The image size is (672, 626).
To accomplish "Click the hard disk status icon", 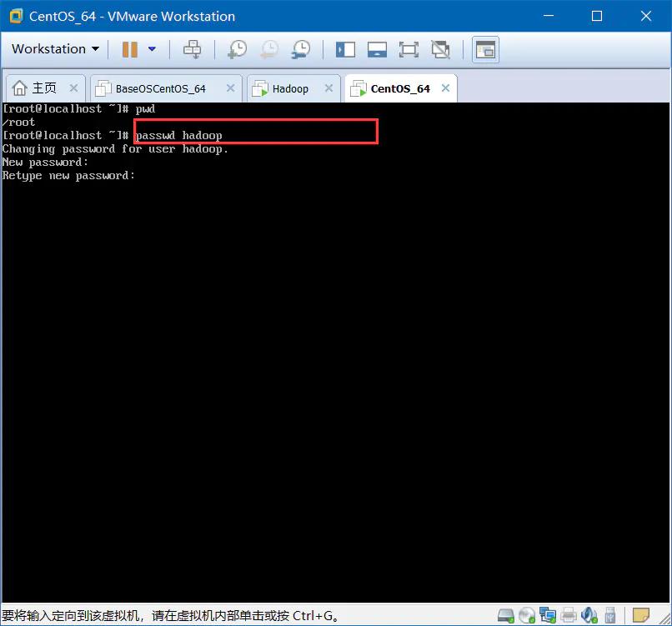I will tap(506, 616).
